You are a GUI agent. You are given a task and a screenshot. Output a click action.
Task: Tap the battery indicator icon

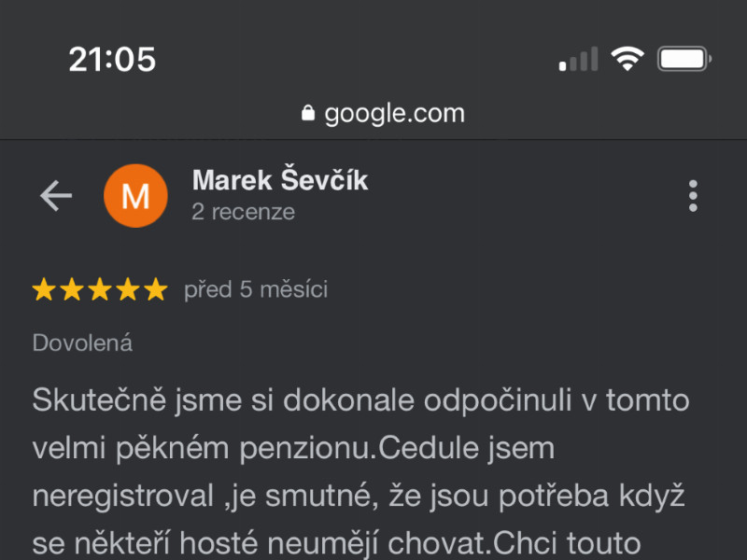click(x=684, y=59)
